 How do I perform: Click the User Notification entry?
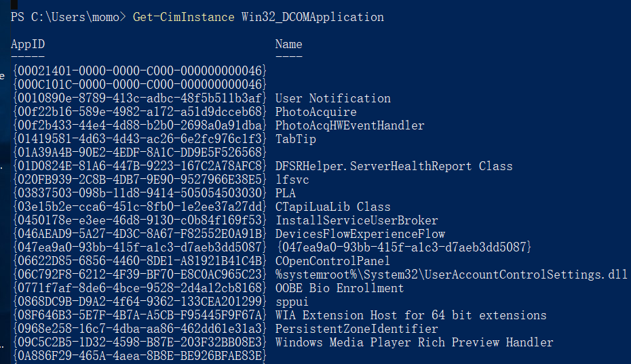pyautogui.click(x=332, y=98)
